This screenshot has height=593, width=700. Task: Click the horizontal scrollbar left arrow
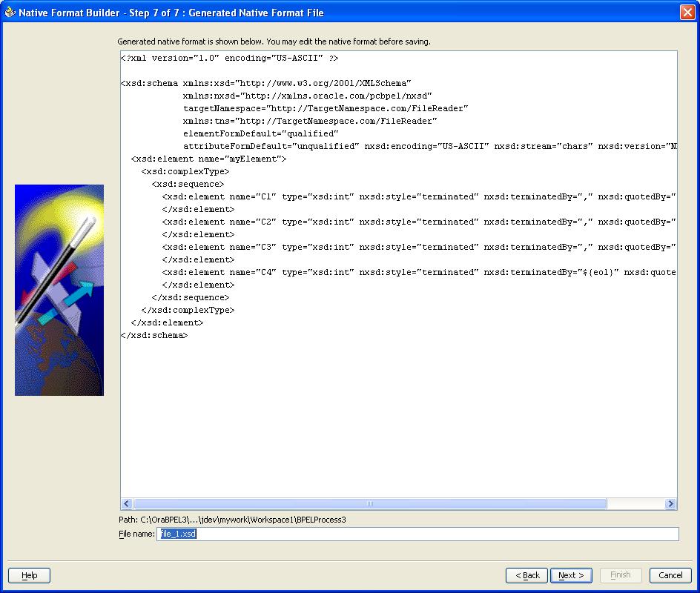[127, 504]
